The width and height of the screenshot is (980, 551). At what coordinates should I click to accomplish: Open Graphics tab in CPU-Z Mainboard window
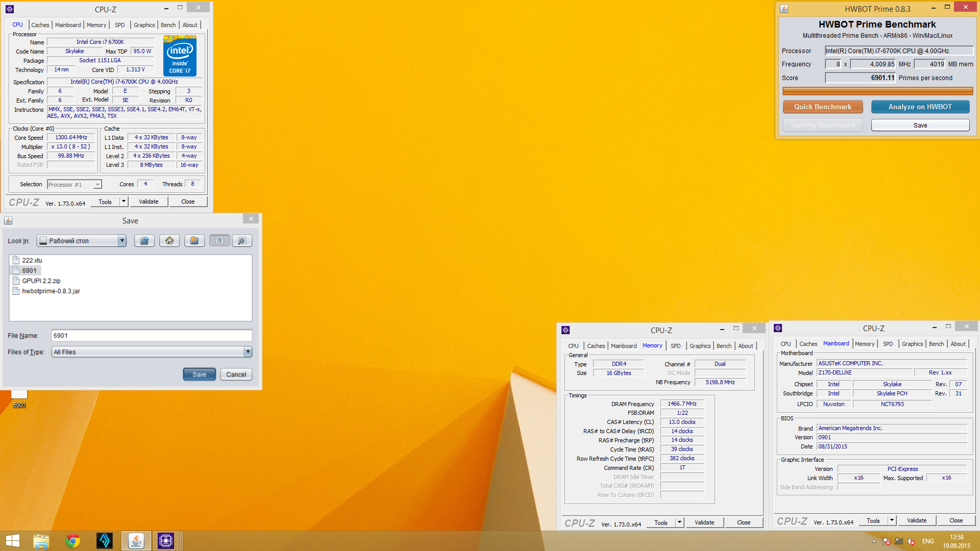[912, 344]
